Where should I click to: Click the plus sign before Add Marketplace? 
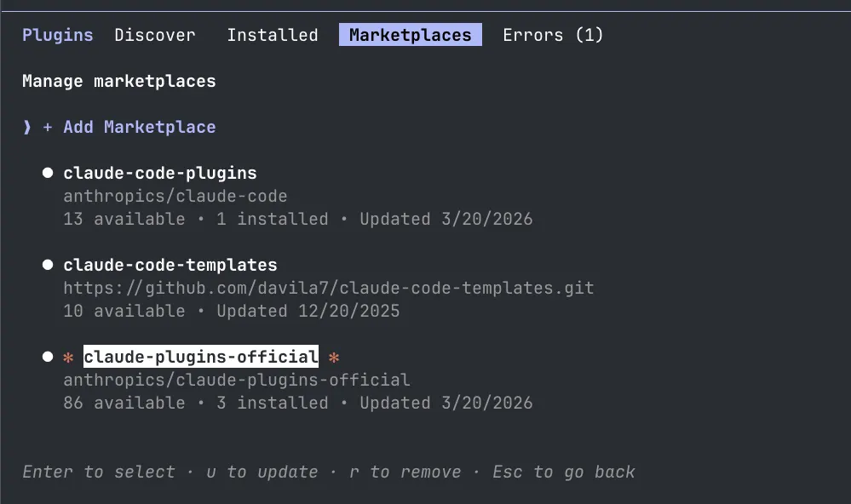[48, 127]
